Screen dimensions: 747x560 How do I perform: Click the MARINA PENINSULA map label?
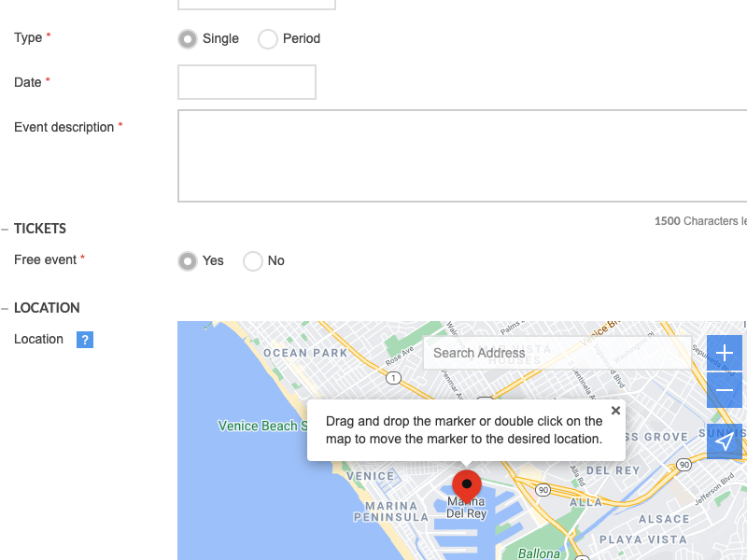point(390,511)
